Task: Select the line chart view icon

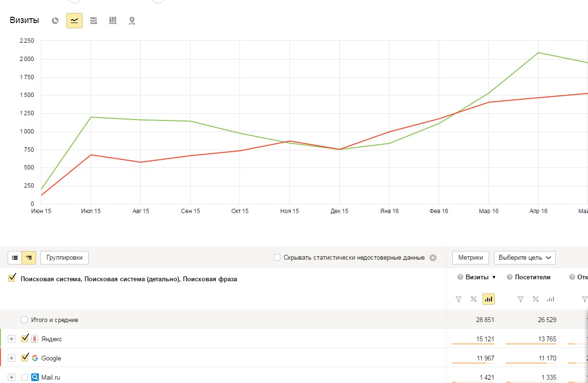Action: click(x=74, y=21)
